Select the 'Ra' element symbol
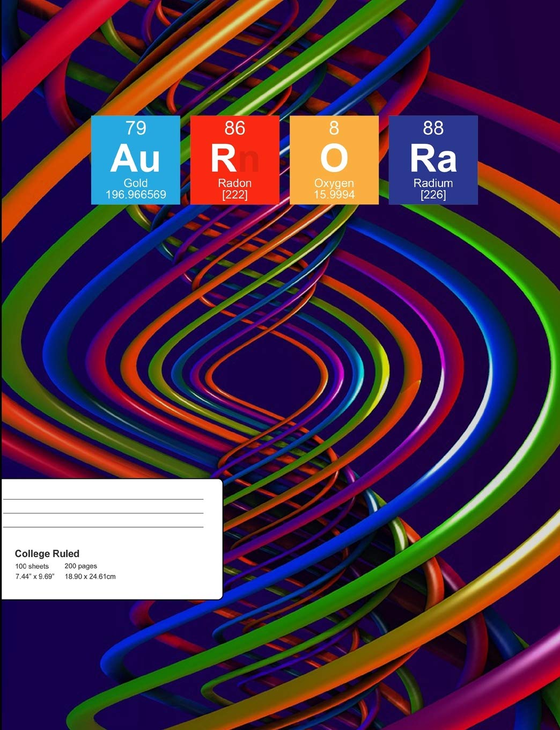The height and width of the screenshot is (730, 560). 433,159
